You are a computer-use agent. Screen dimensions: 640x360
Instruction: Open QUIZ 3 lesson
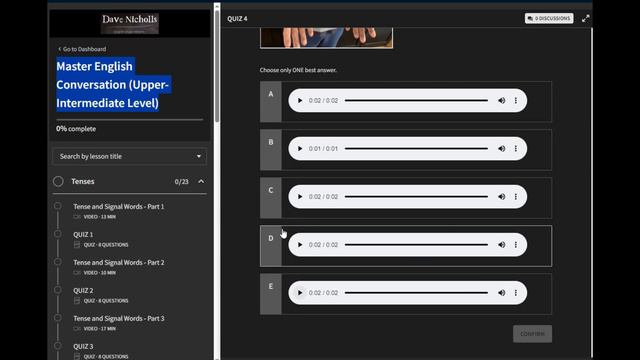click(x=83, y=346)
